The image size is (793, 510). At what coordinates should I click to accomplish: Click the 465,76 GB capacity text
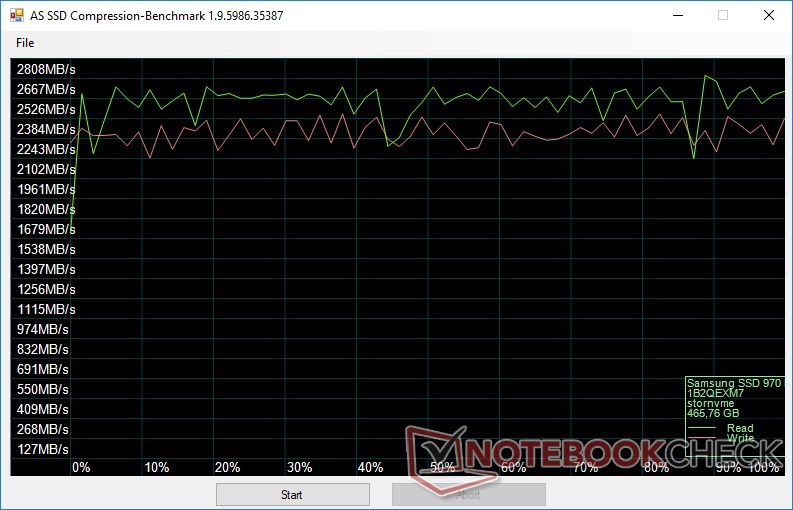(x=713, y=413)
